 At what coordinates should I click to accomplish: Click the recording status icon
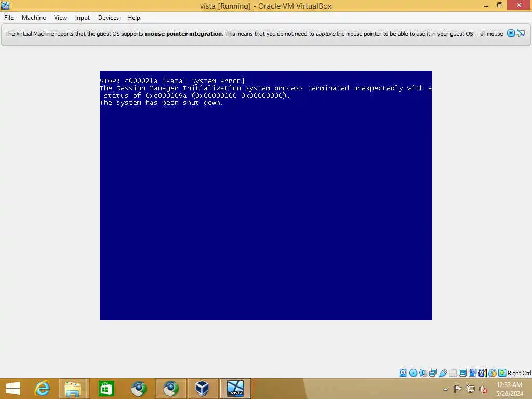coord(472,373)
